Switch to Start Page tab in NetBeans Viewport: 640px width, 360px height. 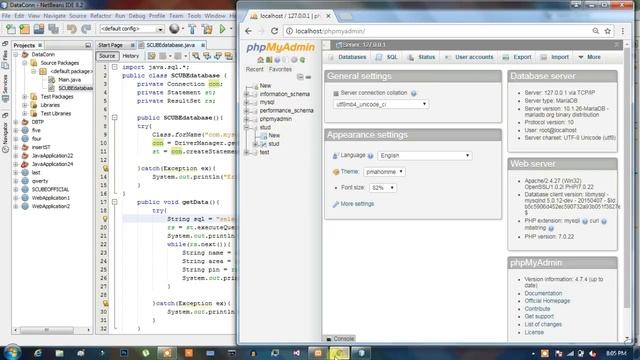coord(110,45)
